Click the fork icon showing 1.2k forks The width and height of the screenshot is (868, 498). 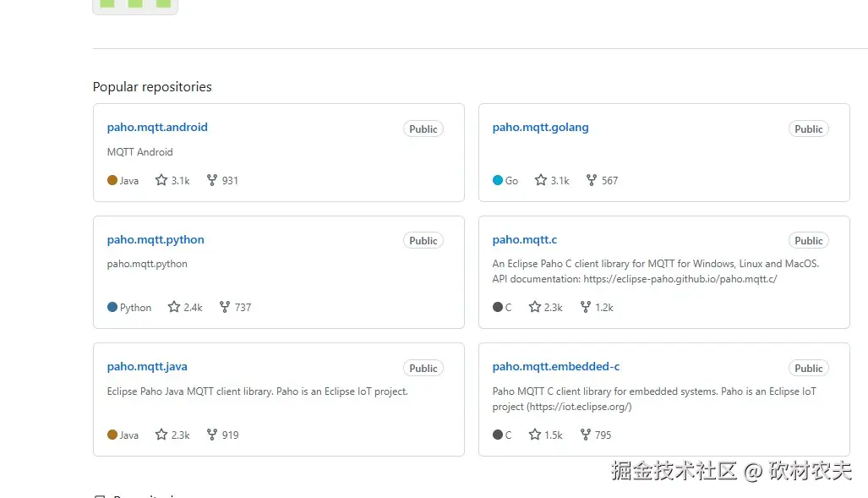coord(586,307)
